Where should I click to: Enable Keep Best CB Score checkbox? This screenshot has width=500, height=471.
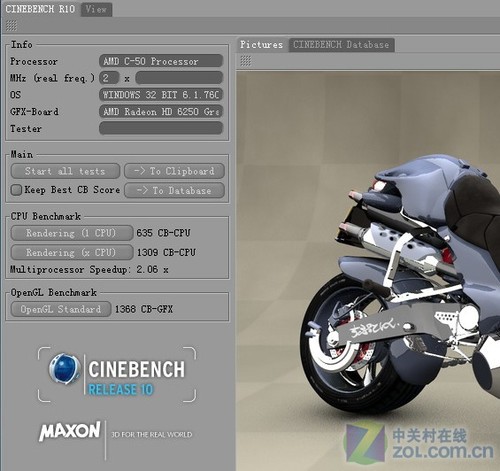click(16, 190)
